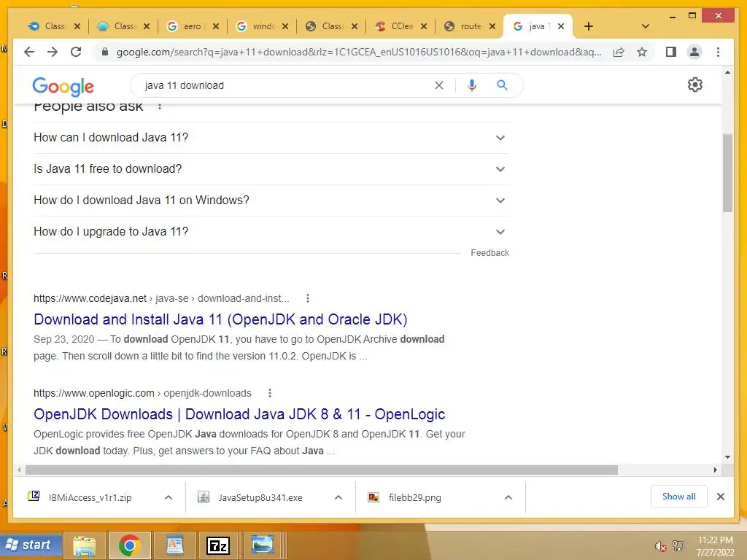The height and width of the screenshot is (560, 747).
Task: Click the scroll down arrow
Action: (727, 457)
